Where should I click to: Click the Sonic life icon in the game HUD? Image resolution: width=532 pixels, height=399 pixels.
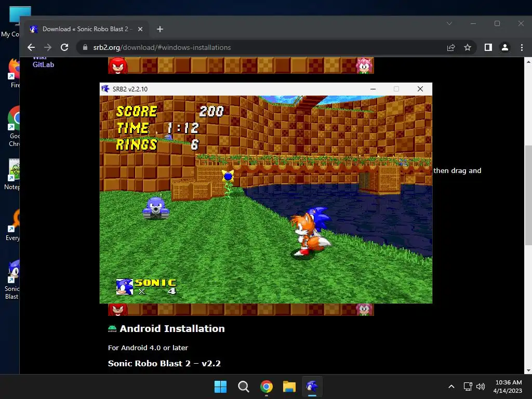(x=125, y=287)
